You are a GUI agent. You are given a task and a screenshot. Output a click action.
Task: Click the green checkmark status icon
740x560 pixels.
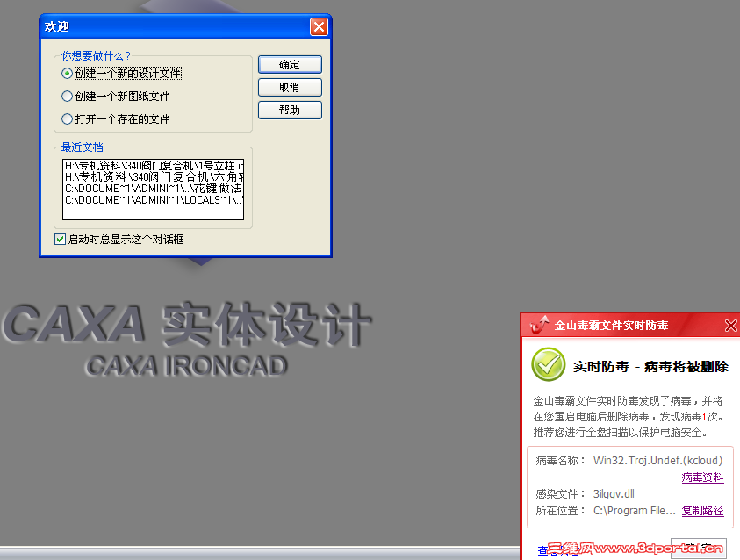[x=548, y=364]
